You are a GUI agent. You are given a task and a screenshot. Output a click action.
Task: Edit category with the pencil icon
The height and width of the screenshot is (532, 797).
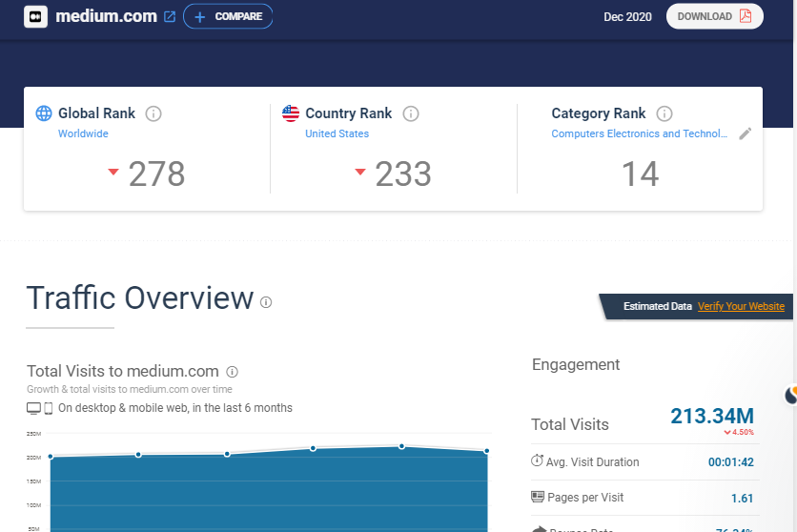[x=746, y=133]
